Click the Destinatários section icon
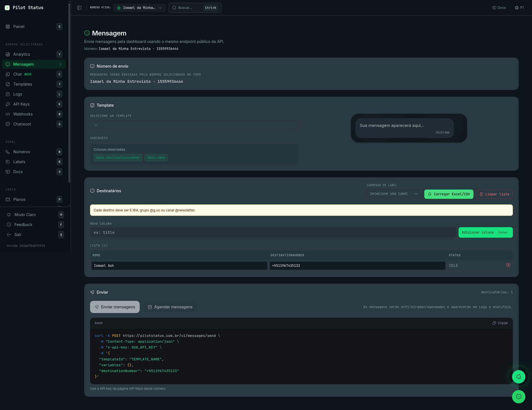This screenshot has width=532, height=410. tap(92, 191)
